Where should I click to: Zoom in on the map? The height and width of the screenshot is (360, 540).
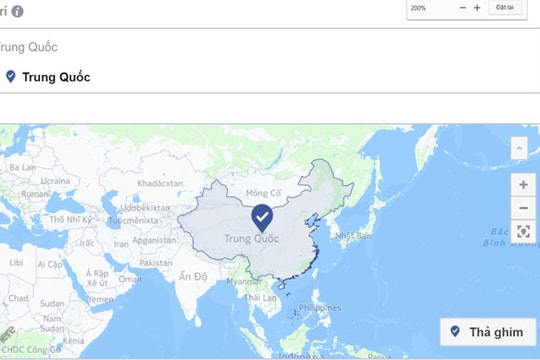[x=523, y=185]
